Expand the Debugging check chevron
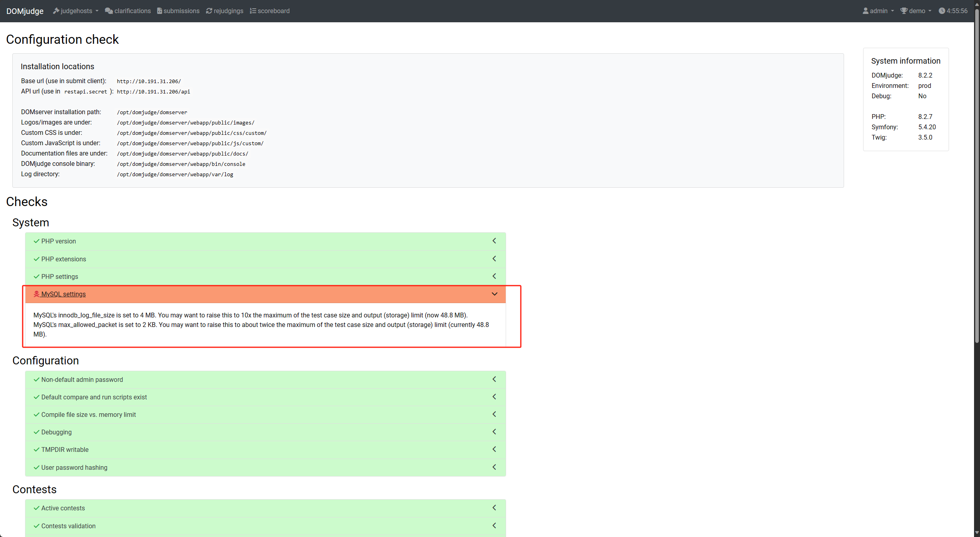980x537 pixels. click(x=494, y=432)
